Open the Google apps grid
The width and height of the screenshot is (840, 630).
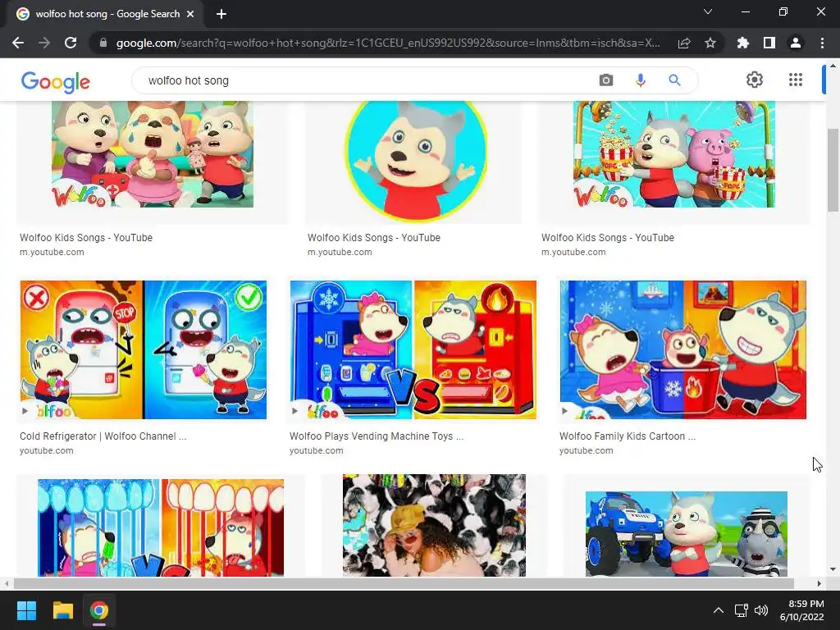pos(796,80)
